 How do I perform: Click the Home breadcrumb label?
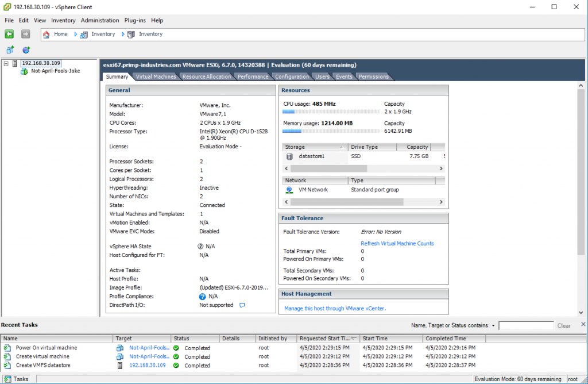61,34
